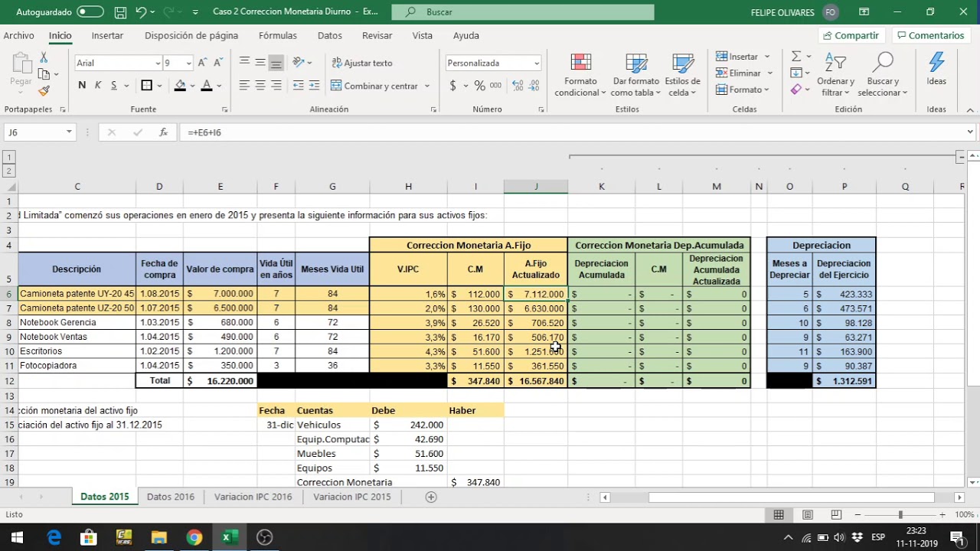
Task: Switch to Variacion IPC 2016 sheet
Action: [253, 497]
